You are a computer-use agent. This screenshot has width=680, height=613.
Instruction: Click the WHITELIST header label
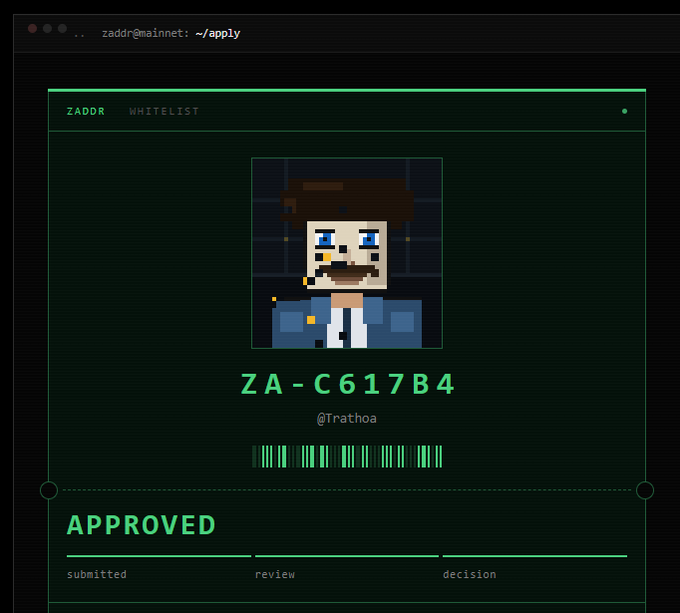[x=164, y=111]
